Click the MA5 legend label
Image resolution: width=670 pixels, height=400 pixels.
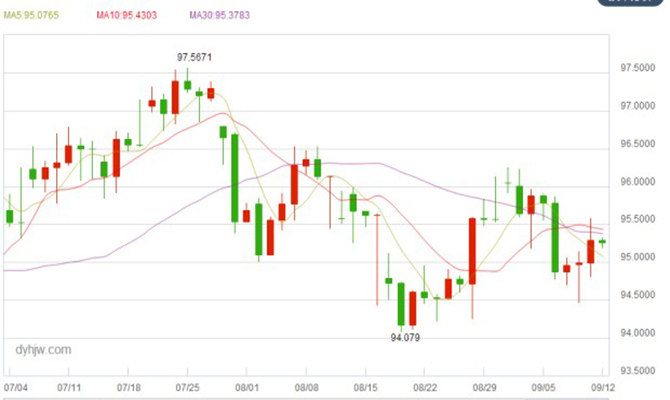35,16
